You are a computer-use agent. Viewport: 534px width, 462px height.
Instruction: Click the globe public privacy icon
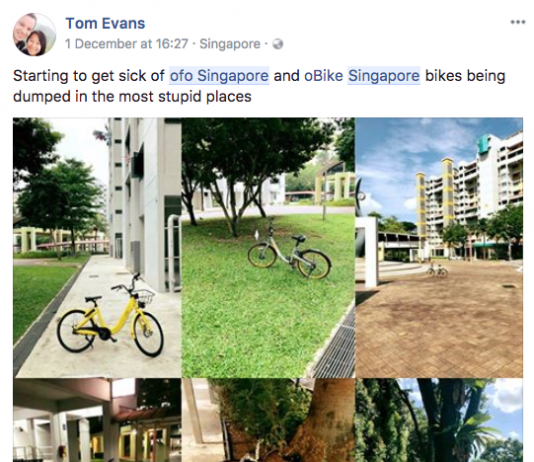[x=278, y=44]
